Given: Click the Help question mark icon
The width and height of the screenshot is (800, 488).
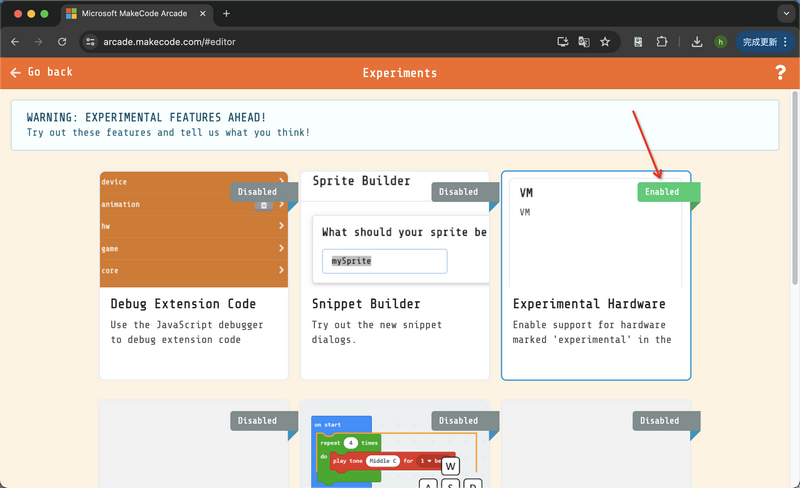Looking at the screenshot, I should coord(780,73).
